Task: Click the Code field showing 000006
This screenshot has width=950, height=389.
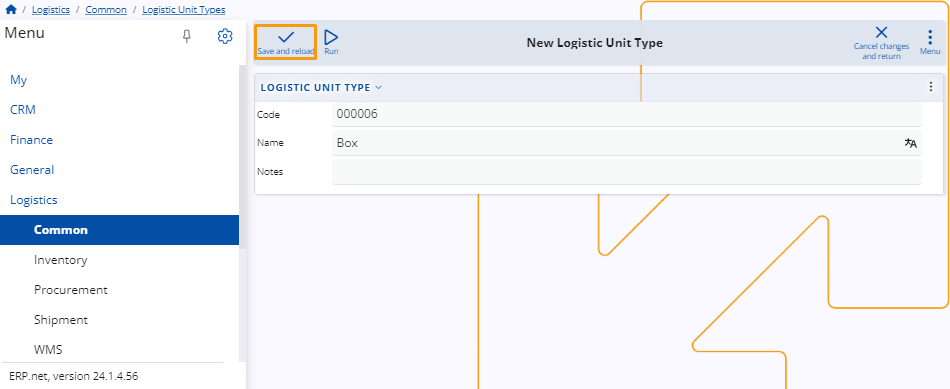Action: click(x=626, y=114)
